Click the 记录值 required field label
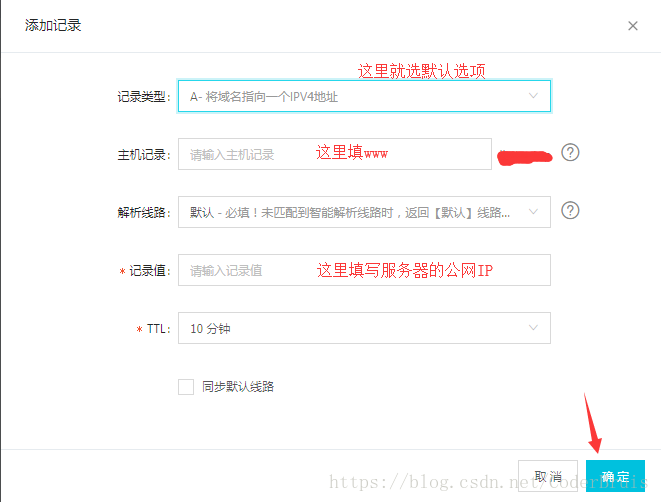 click(x=148, y=271)
